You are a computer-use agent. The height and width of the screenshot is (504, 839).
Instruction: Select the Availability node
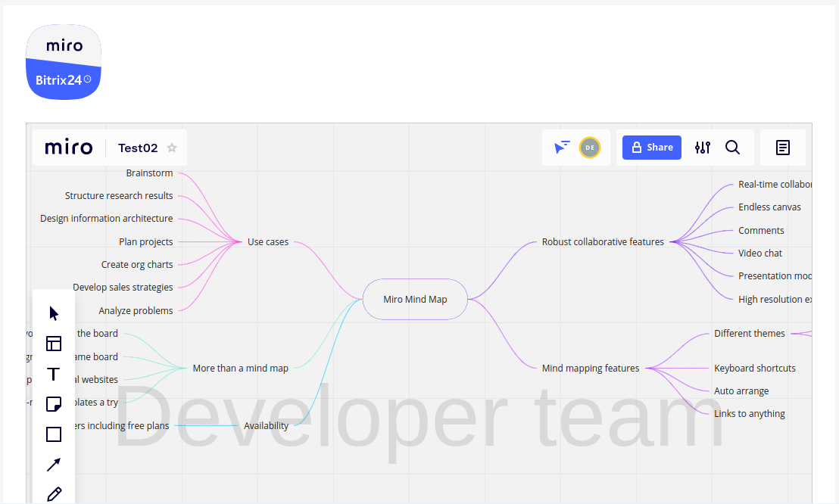[266, 426]
